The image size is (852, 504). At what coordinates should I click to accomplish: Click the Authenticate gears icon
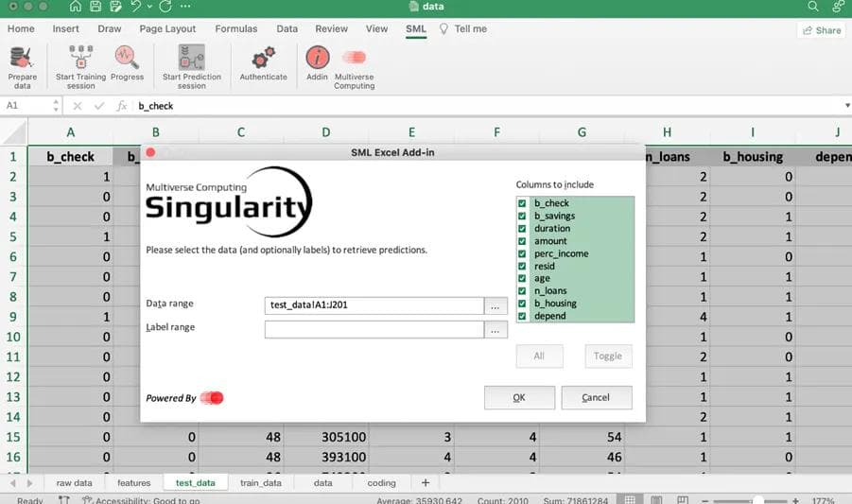[263, 57]
